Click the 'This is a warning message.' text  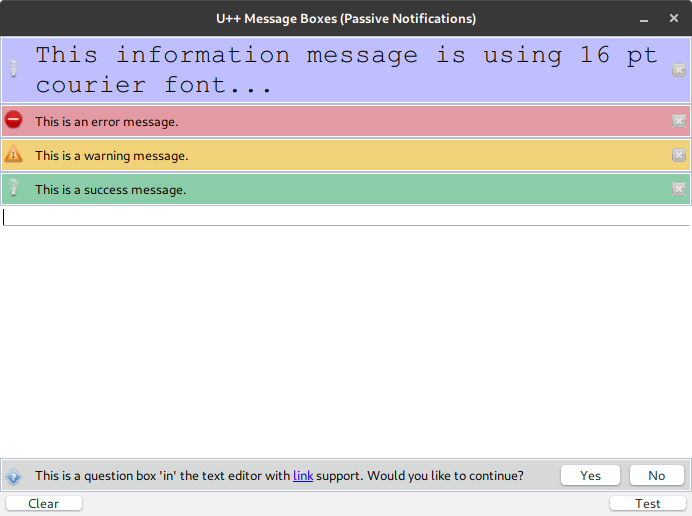pos(111,156)
